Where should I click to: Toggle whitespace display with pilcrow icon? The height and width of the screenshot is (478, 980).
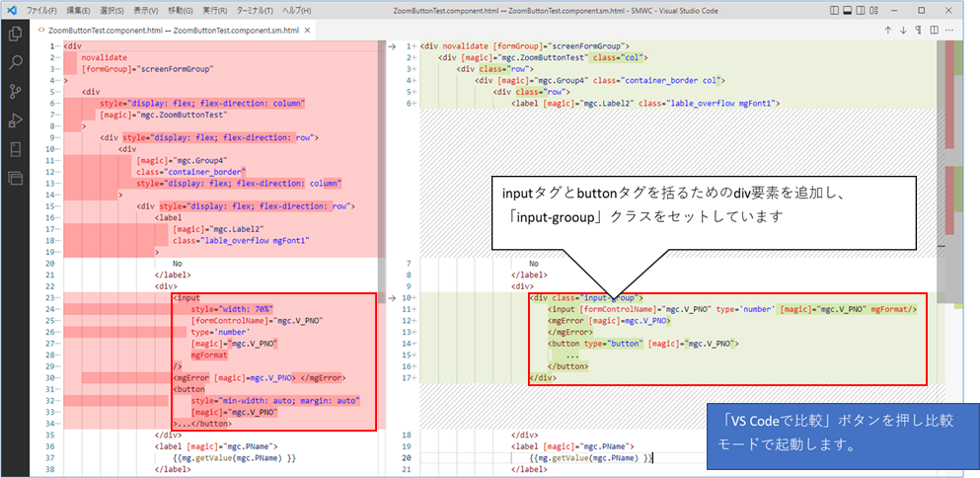click(x=920, y=31)
